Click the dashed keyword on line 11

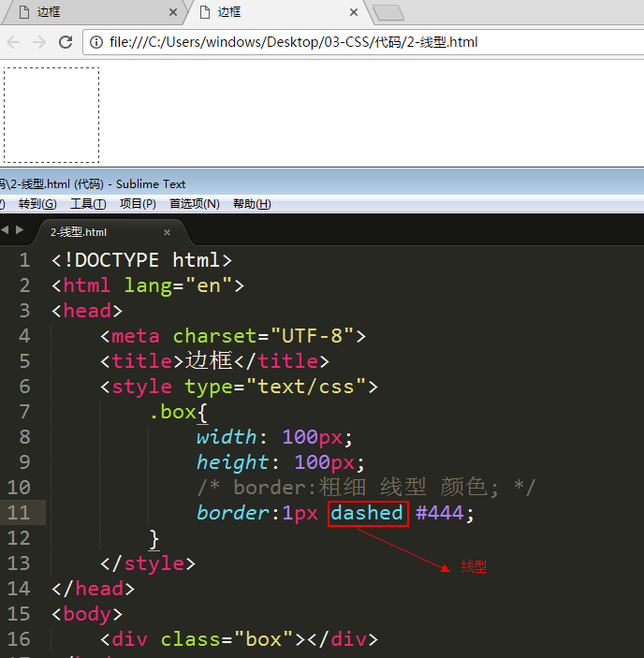(x=367, y=513)
